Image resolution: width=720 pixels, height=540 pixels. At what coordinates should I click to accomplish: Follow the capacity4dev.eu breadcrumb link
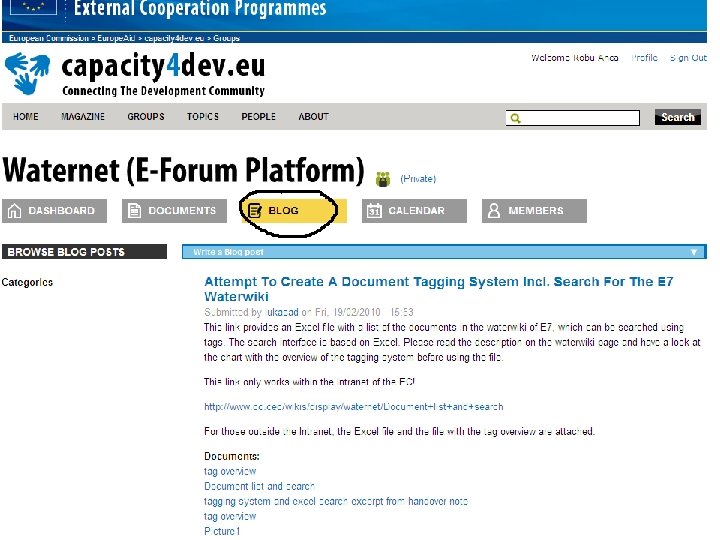174,38
